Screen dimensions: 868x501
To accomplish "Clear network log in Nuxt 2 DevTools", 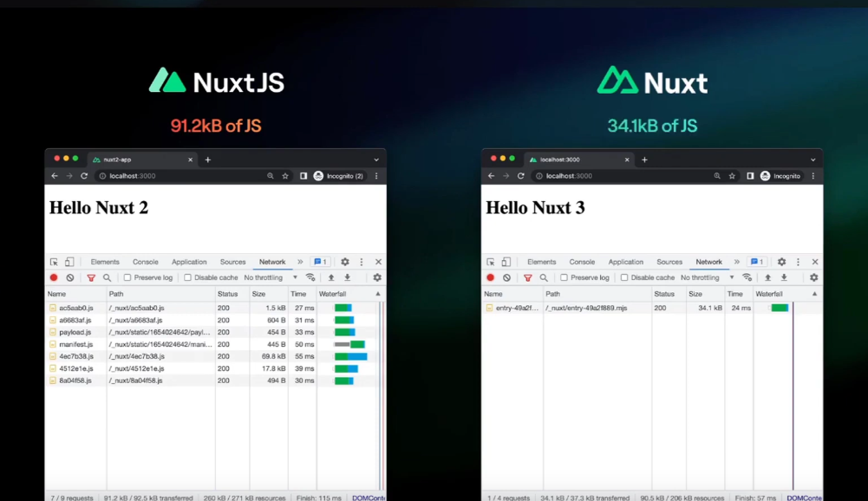I will click(x=69, y=277).
